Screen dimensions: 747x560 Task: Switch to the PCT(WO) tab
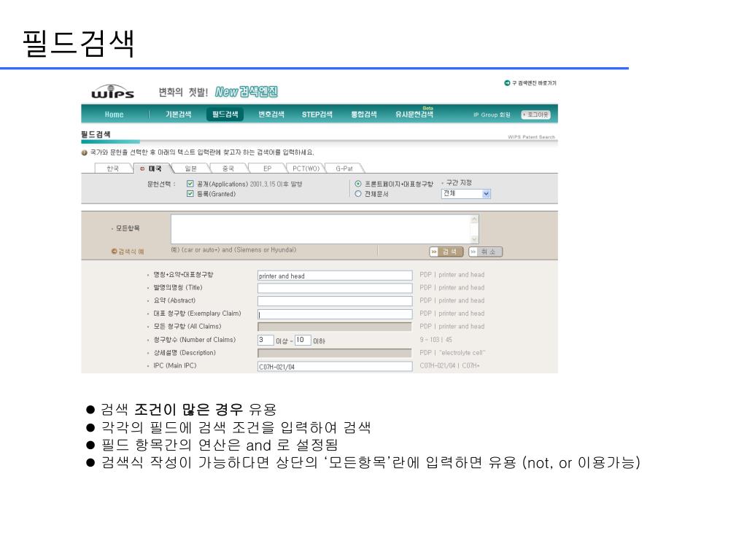306,168
